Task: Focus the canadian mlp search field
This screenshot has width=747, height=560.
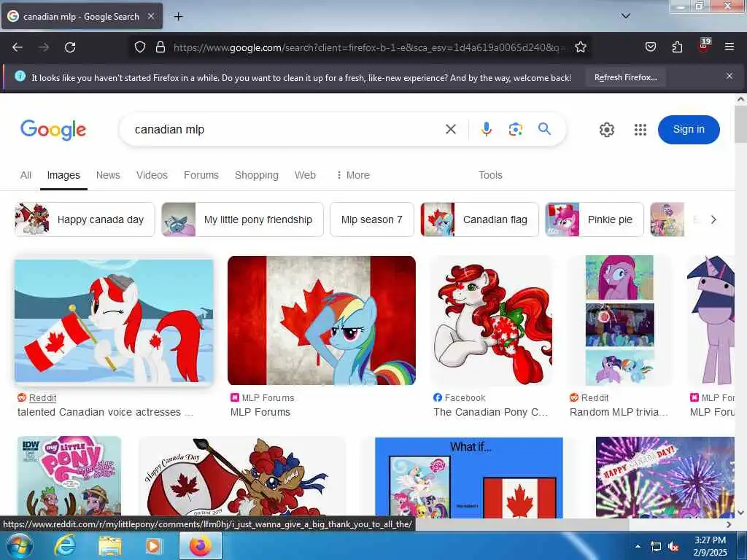Action: click(286, 130)
